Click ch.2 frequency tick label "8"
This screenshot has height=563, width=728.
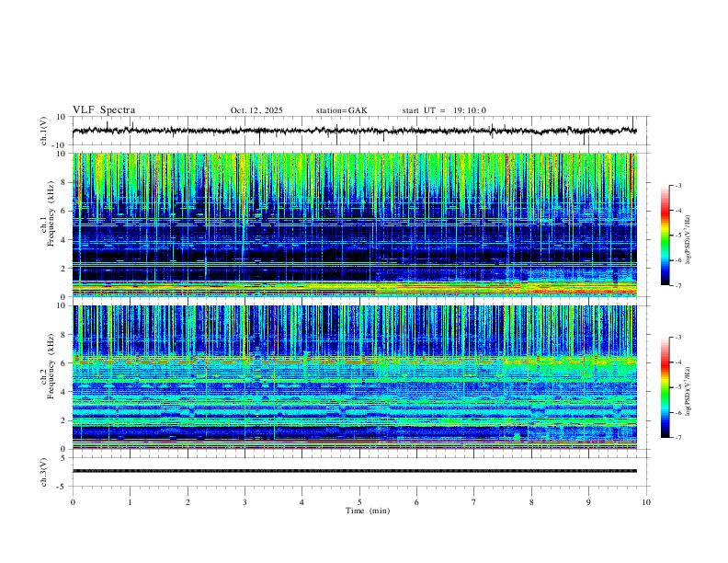tap(63, 335)
